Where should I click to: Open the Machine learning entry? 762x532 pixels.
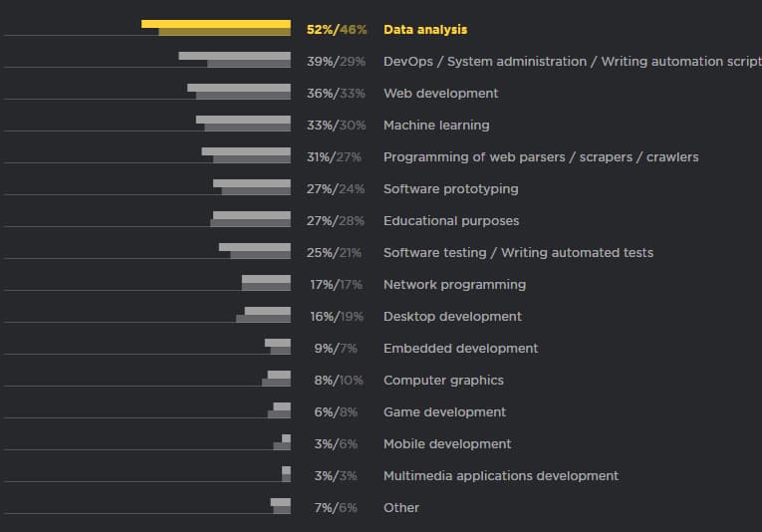436,126
